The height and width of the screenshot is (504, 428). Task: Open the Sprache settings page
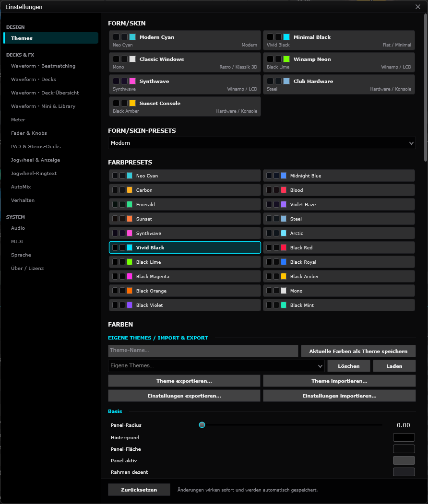(51, 255)
